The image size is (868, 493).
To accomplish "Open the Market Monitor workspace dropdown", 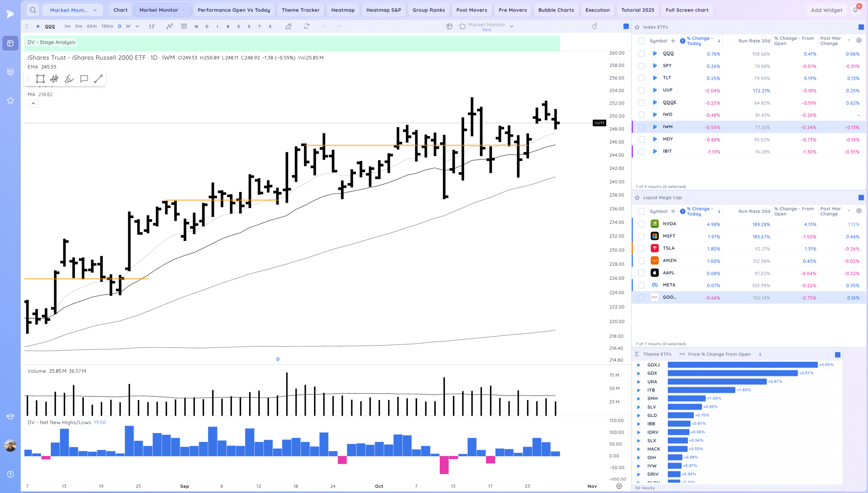I will coord(73,10).
